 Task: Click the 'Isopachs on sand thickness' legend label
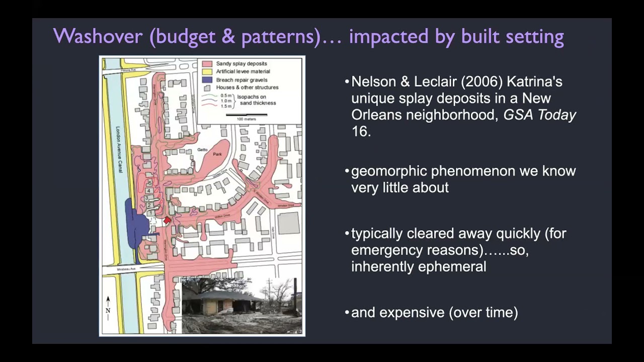pos(258,100)
